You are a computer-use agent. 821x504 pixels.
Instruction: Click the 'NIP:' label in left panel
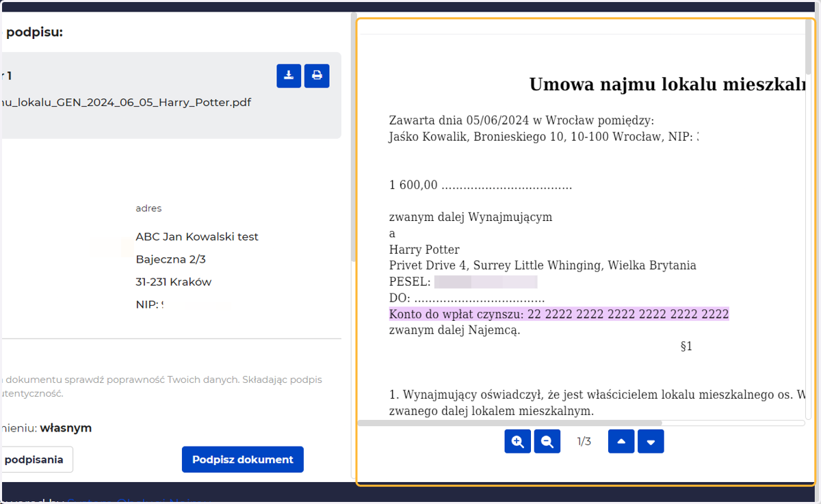147,304
